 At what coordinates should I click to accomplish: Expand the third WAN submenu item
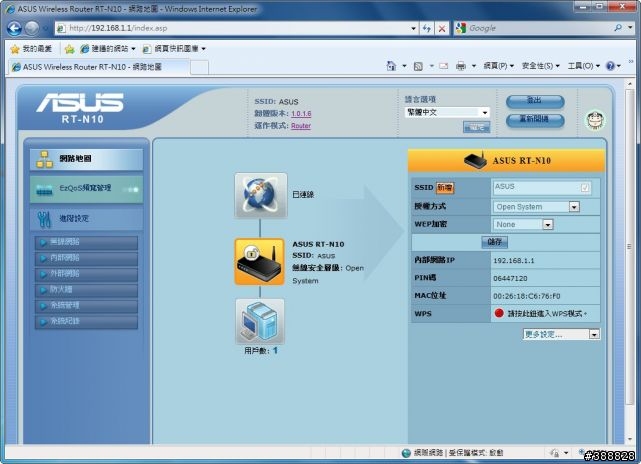coord(86,274)
